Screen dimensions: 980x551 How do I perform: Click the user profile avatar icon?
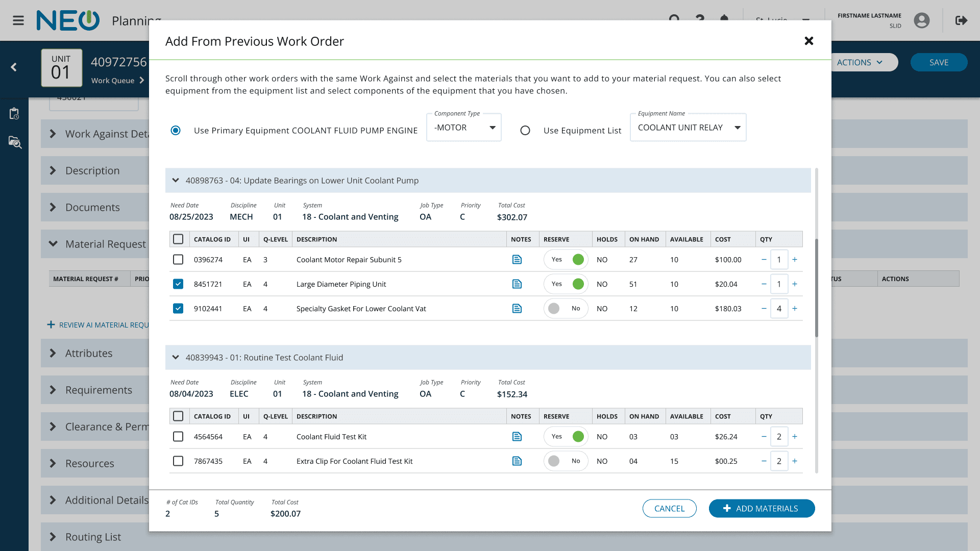921,20
